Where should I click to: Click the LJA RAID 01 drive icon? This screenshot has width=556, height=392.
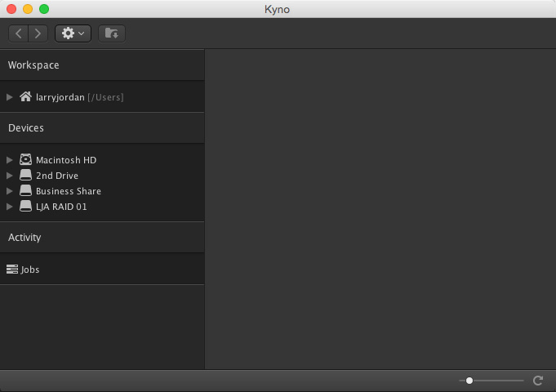25,206
